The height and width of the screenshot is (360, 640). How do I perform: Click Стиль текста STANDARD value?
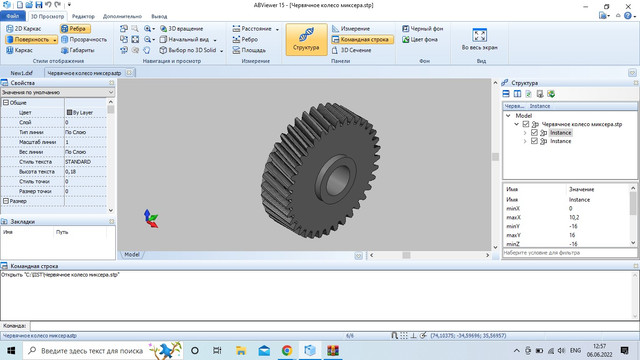coord(85,162)
